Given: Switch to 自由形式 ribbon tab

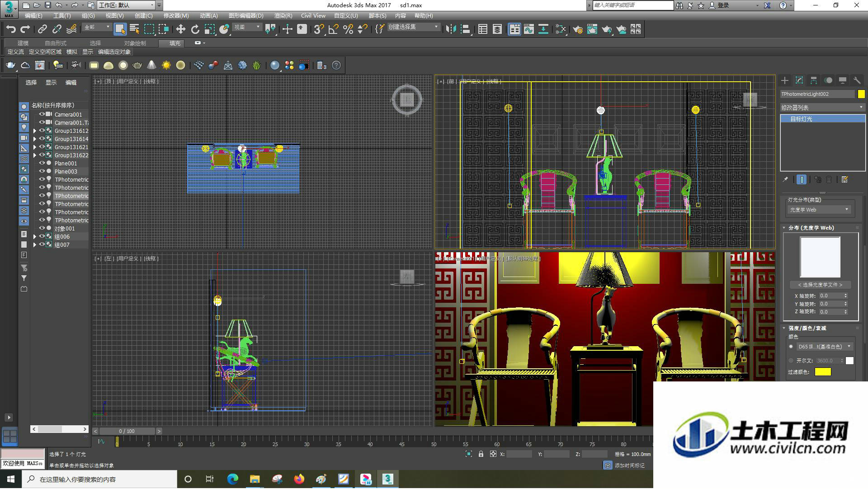Looking at the screenshot, I should tap(56, 43).
